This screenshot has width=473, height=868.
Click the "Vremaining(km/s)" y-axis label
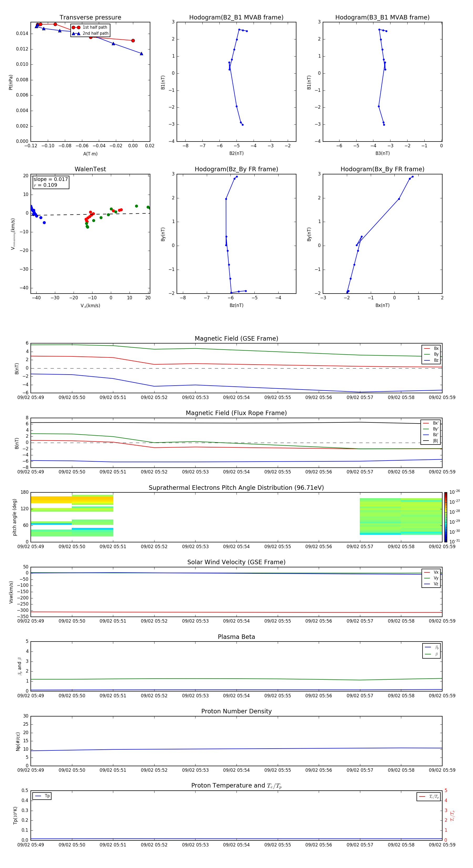coord(13,234)
